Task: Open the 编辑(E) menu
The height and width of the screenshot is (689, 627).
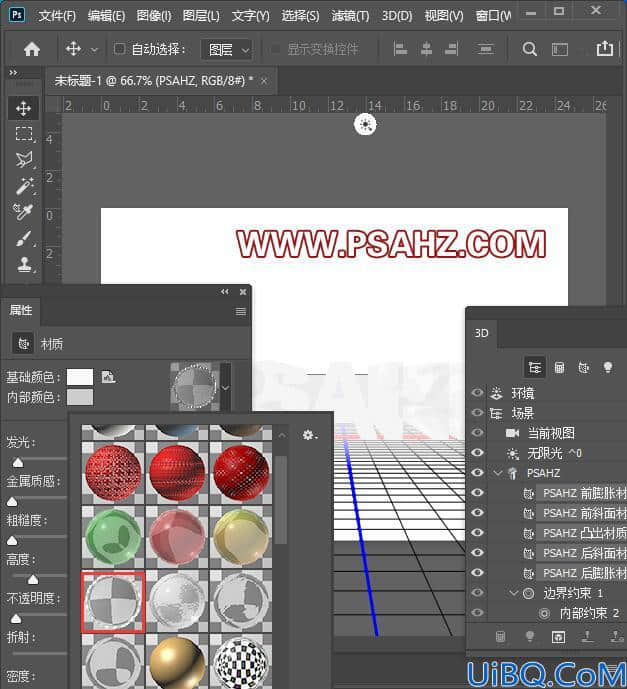Action: coord(106,16)
